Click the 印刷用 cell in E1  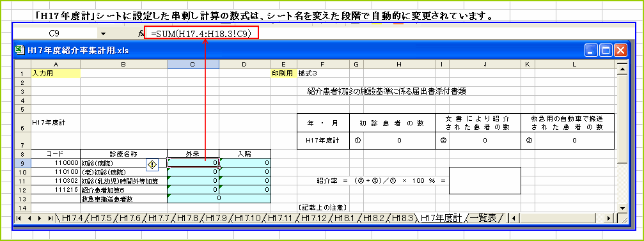coord(284,74)
